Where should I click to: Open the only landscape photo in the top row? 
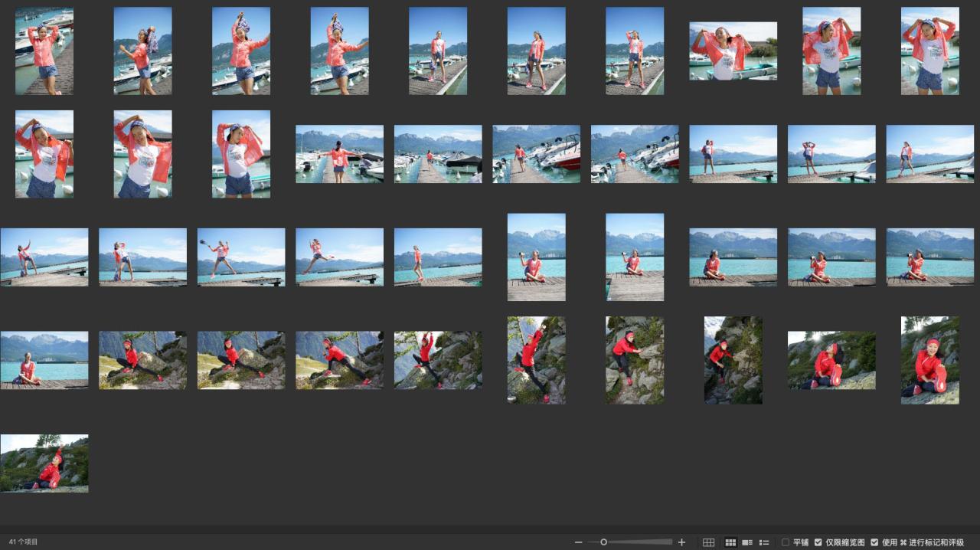point(733,51)
